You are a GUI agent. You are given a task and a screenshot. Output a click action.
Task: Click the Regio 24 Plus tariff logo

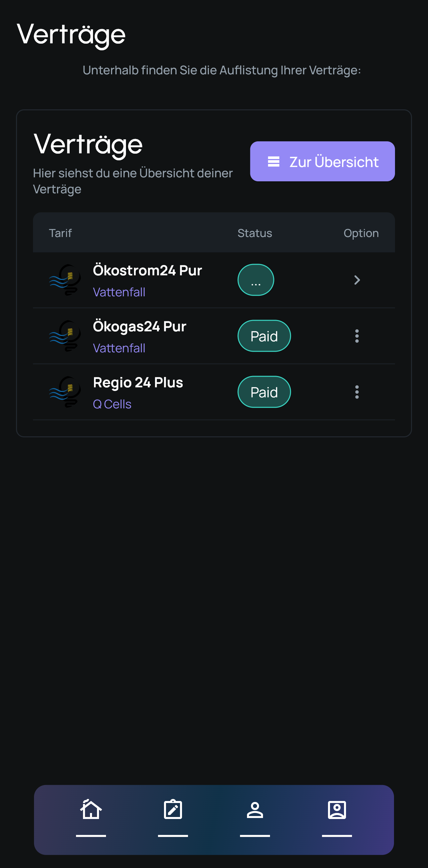(65, 392)
